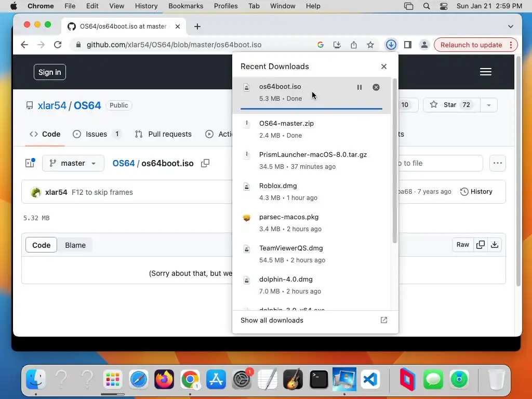Open more file actions ellipsis menu
Viewport: 532px width, 399px height.
(497, 163)
